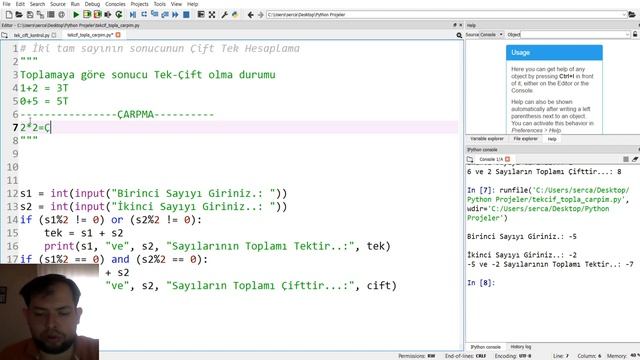Open the Edit menu
640x360 pixels.
click(x=20, y=4)
